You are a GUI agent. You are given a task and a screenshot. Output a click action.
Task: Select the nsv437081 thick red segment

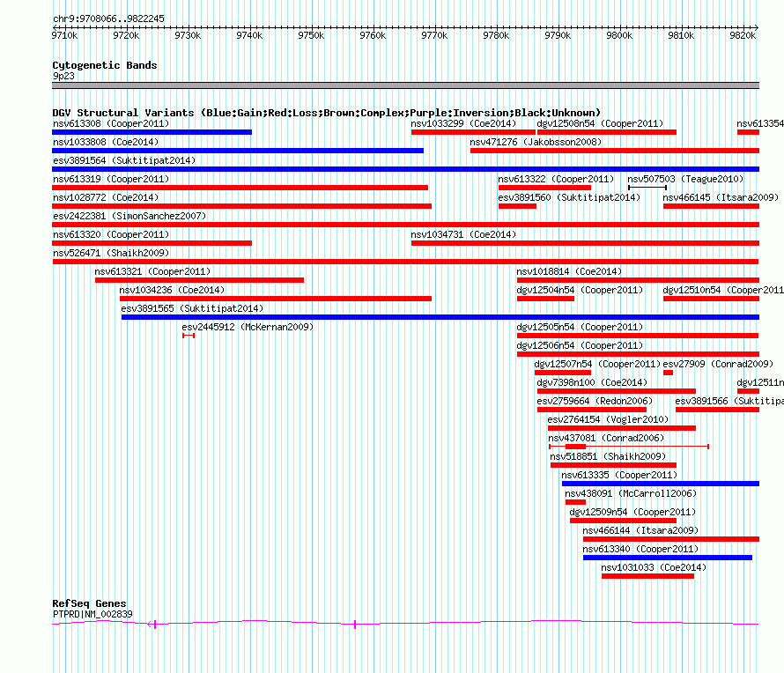575,447
